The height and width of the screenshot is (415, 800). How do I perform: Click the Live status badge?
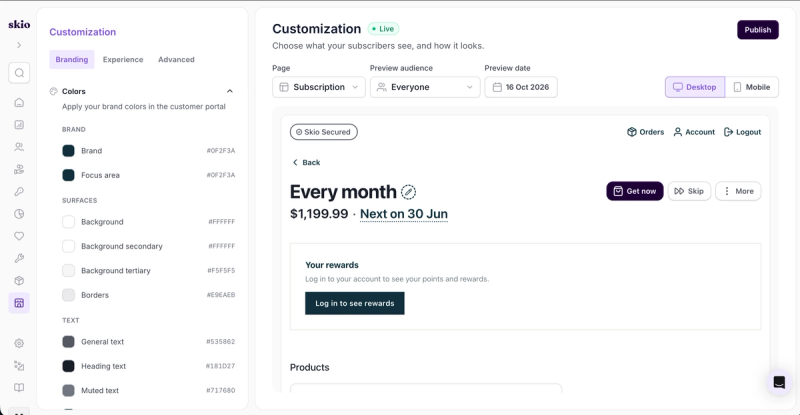click(x=383, y=29)
